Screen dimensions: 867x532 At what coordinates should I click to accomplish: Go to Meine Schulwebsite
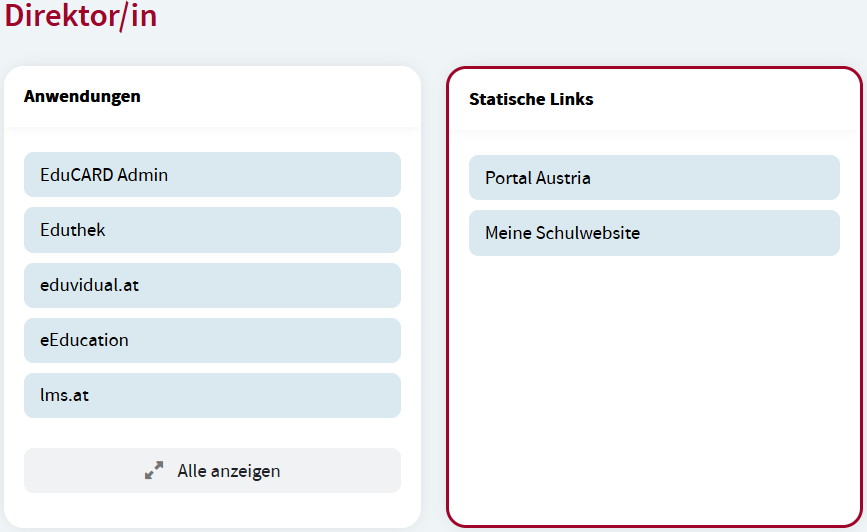[x=654, y=233]
